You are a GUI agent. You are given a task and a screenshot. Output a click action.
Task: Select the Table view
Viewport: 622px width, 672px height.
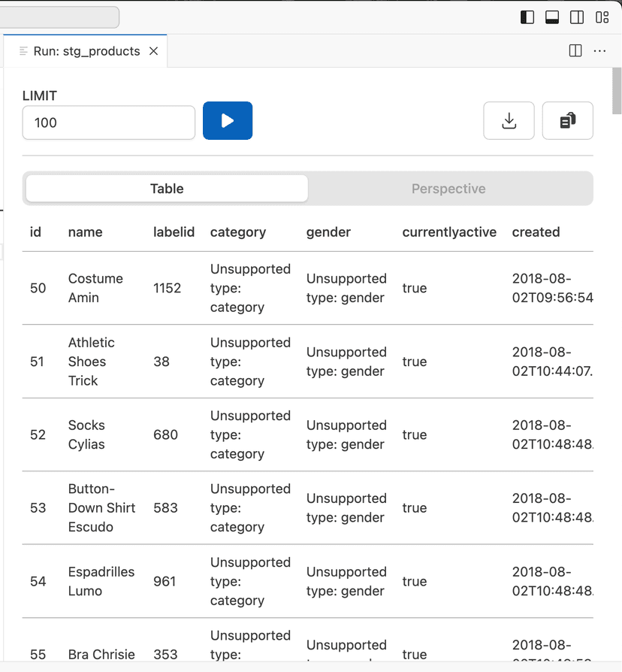click(x=166, y=189)
